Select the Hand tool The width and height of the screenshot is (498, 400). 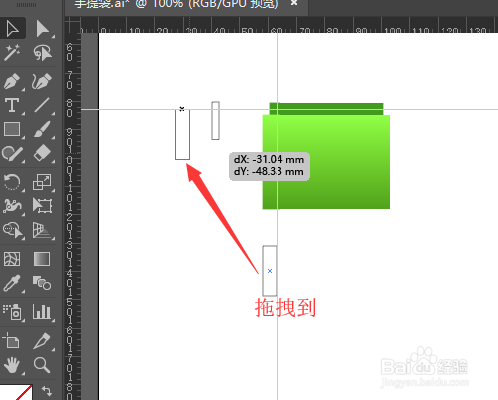[x=13, y=365]
